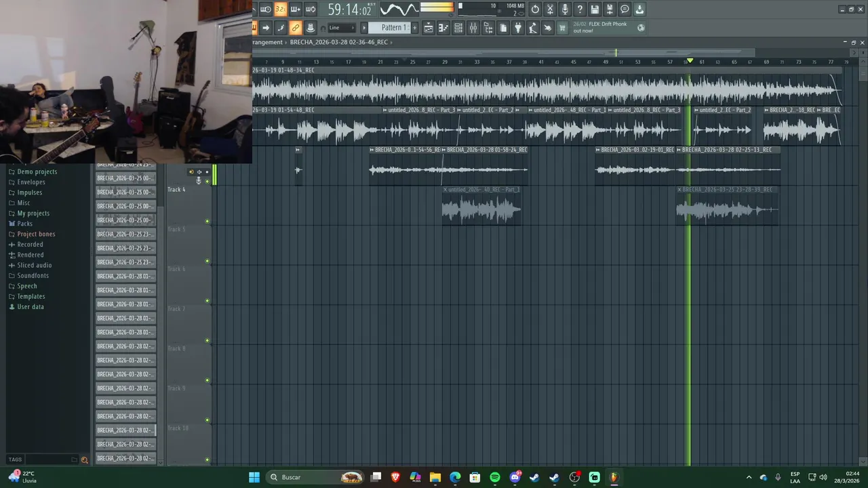This screenshot has width=868, height=488.
Task: Click the tempo tapper figure icon
Action: 533,28
